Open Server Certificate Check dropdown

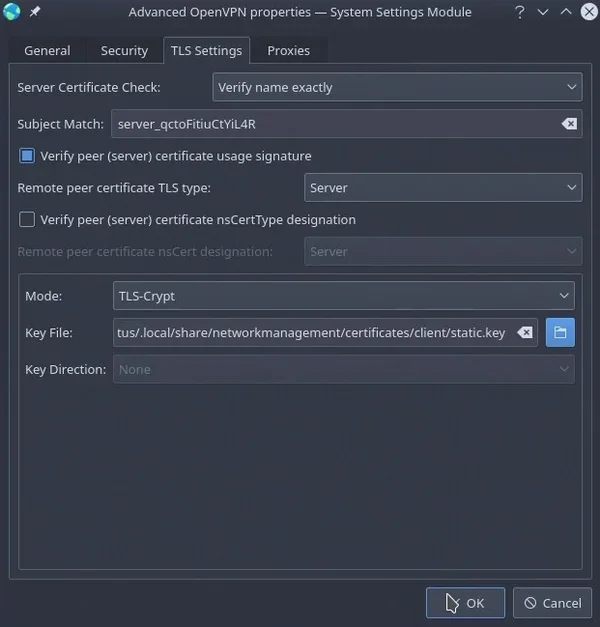(x=397, y=87)
